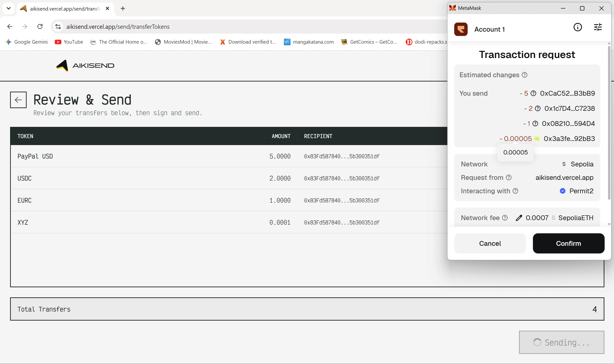
Task: Minimize the MetaMask window
Action: click(563, 8)
